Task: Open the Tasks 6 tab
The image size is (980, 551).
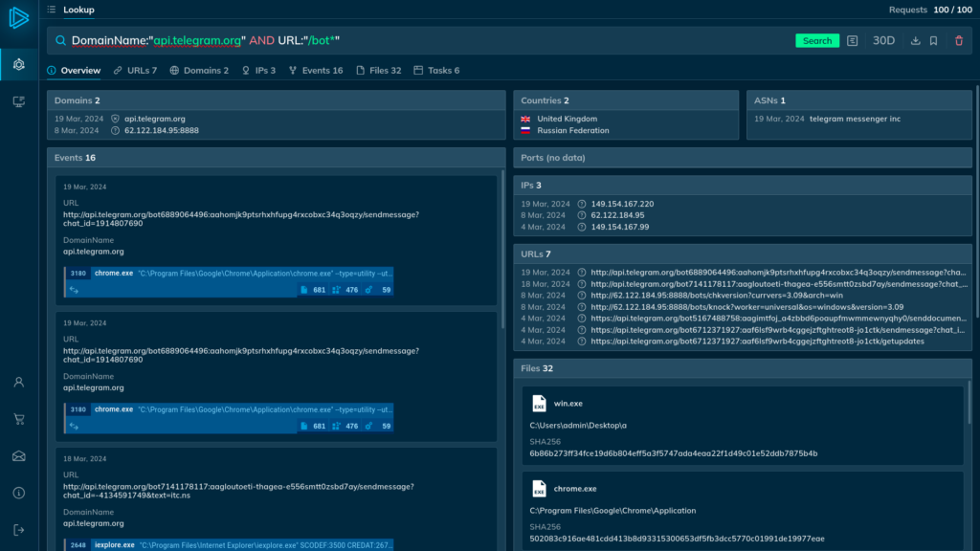Action: pyautogui.click(x=436, y=71)
